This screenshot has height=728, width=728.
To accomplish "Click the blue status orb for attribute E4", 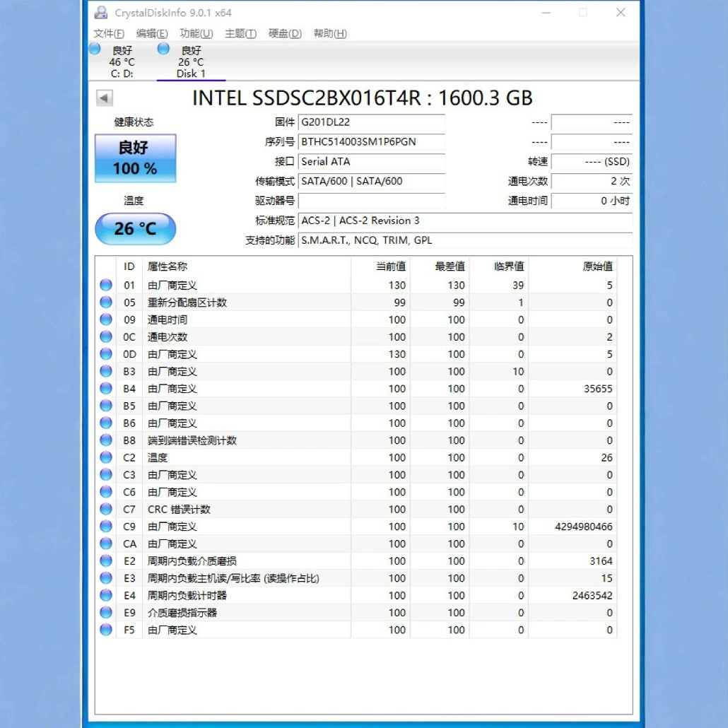I will (106, 594).
